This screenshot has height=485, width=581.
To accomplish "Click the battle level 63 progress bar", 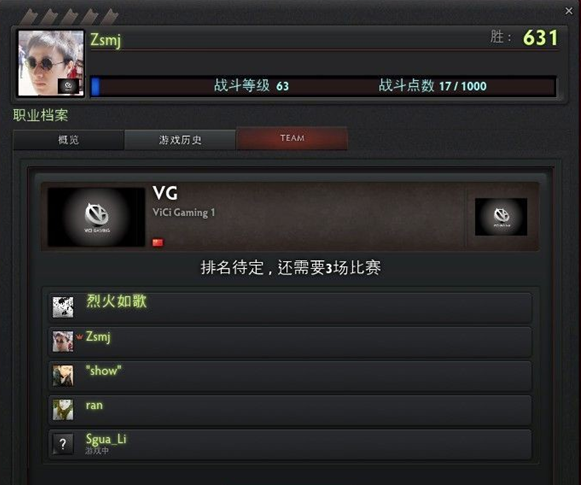I will point(323,86).
